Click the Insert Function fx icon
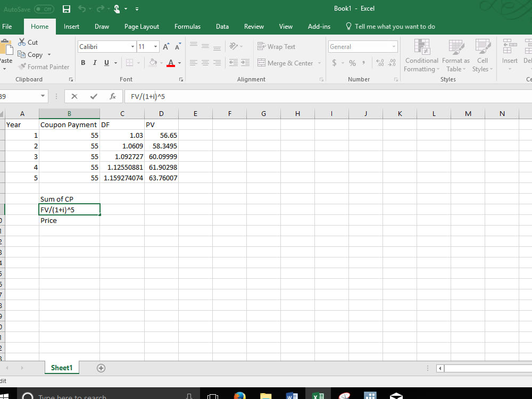This screenshot has width=532, height=399. pyautogui.click(x=112, y=96)
